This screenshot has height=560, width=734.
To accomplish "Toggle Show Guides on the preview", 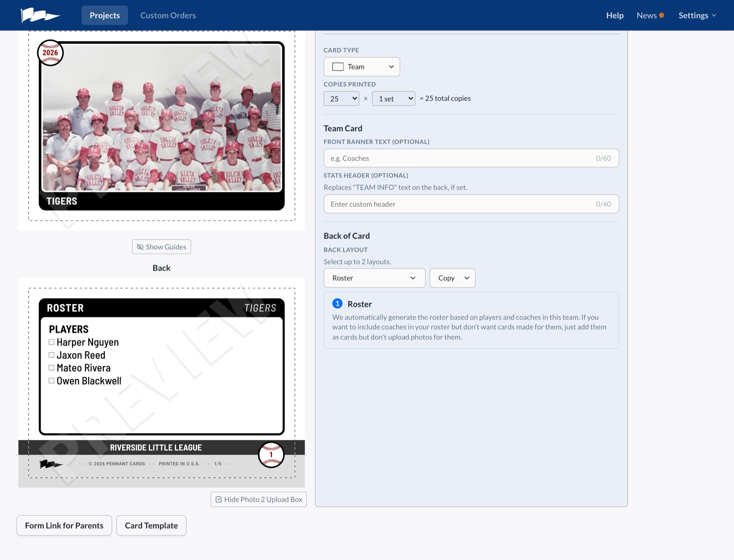I will click(x=161, y=247).
